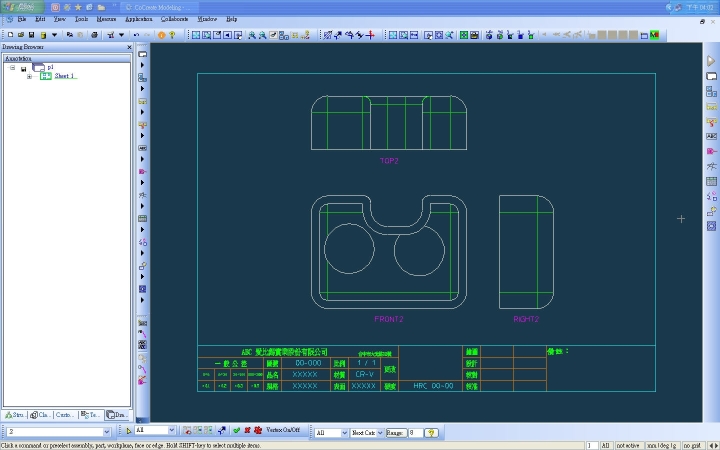Open the All selection filter dropdown near arrow
This screenshot has height=450, width=720.
click(x=171, y=430)
